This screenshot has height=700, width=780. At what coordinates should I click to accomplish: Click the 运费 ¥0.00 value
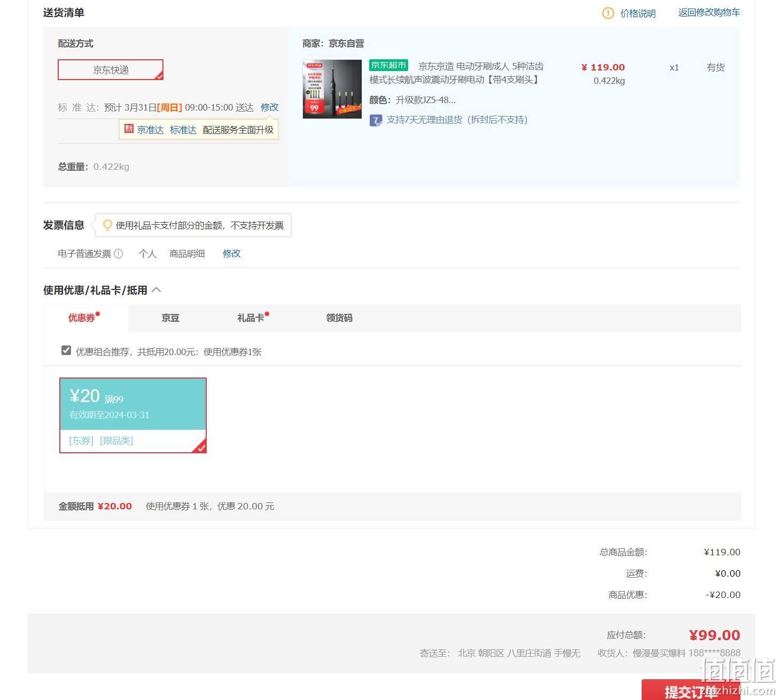click(728, 573)
